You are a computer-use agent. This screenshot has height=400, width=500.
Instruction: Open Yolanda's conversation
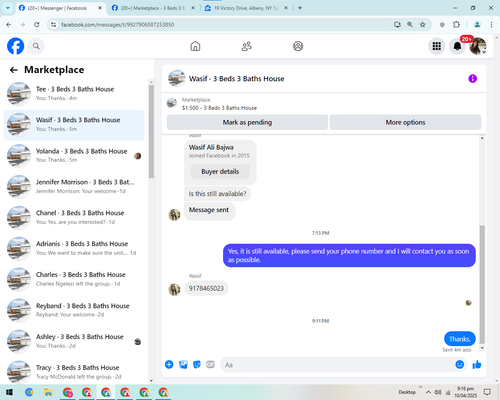[74, 156]
